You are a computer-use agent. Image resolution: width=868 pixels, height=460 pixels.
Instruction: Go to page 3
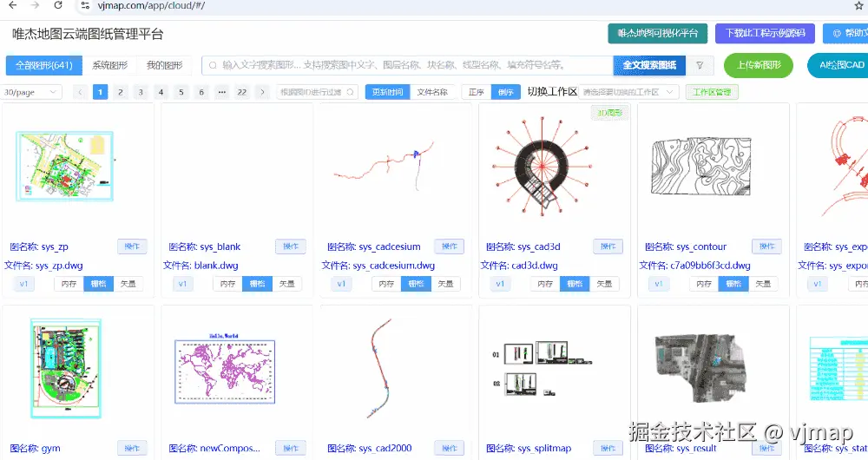[141, 92]
